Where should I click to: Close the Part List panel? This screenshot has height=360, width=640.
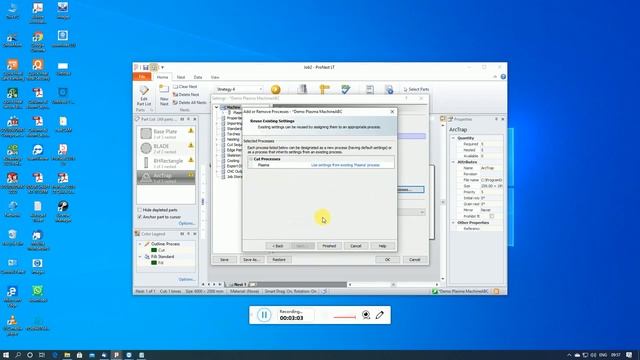coord(195,119)
